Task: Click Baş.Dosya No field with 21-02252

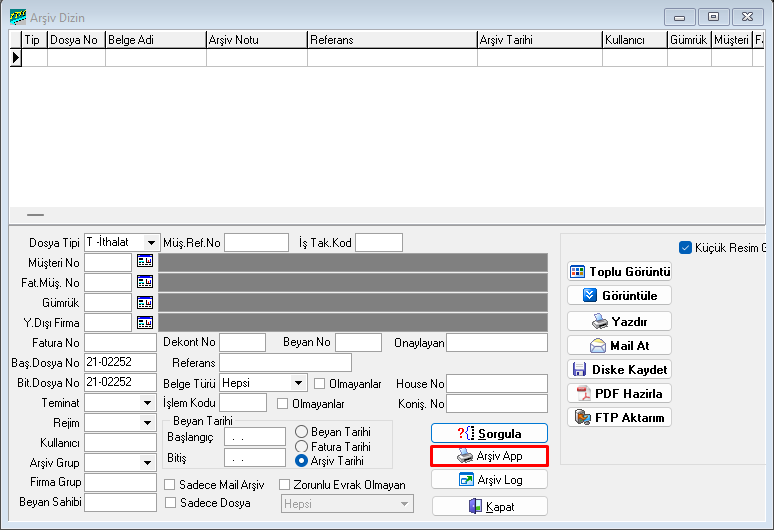Action: (120, 362)
